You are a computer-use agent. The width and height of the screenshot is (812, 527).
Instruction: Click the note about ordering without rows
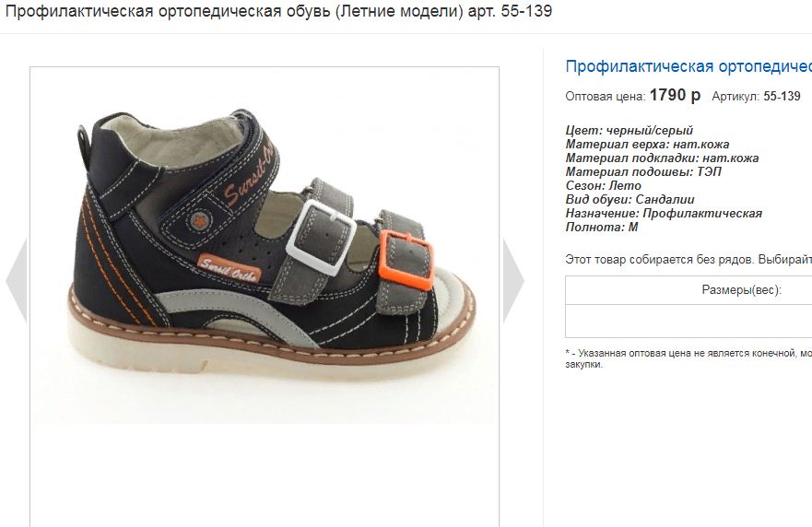point(688,260)
